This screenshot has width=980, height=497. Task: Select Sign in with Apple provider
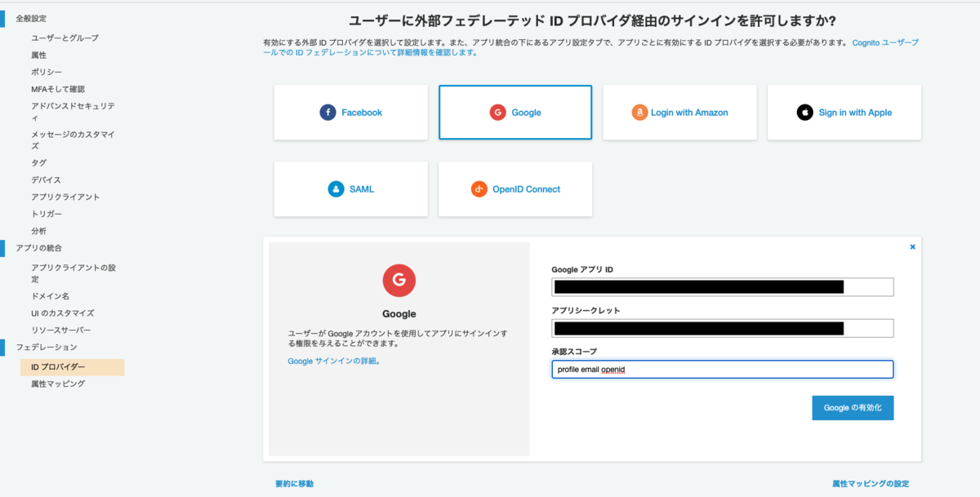(844, 113)
